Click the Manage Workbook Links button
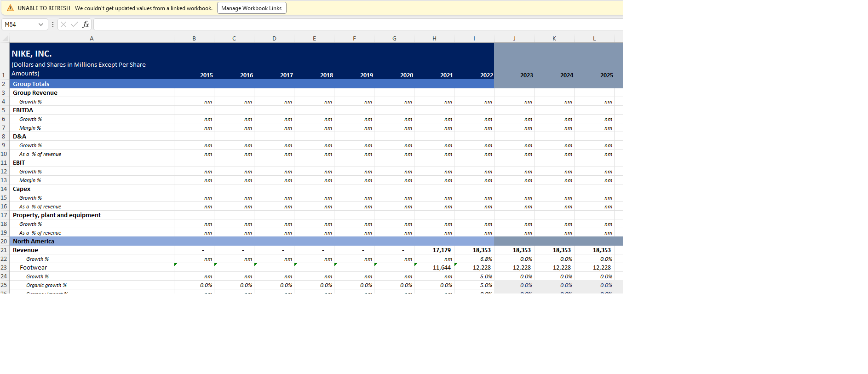Viewport: 868px width, 374px height. coord(252,8)
